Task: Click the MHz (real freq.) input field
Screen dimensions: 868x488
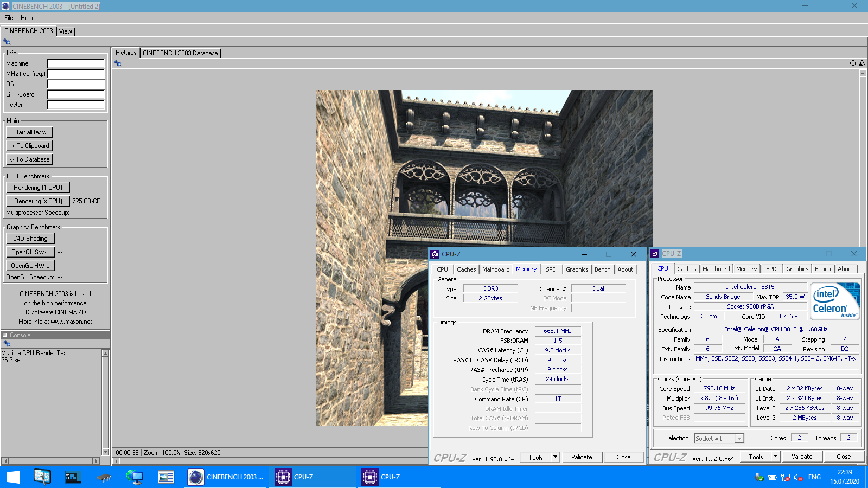Action: pyautogui.click(x=75, y=74)
